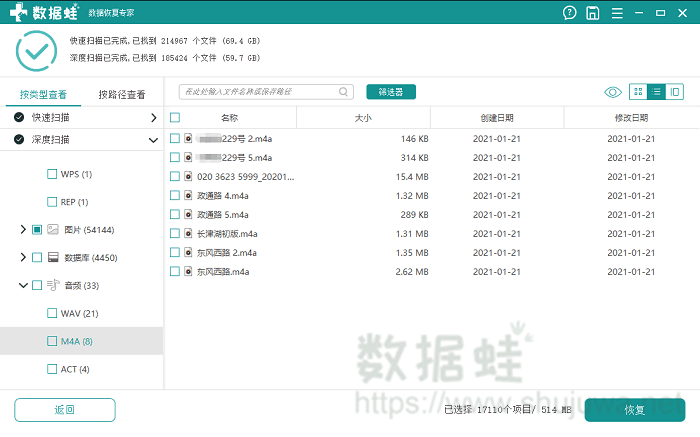Tick the checkbox for 政通路 4.m4a

[175, 195]
